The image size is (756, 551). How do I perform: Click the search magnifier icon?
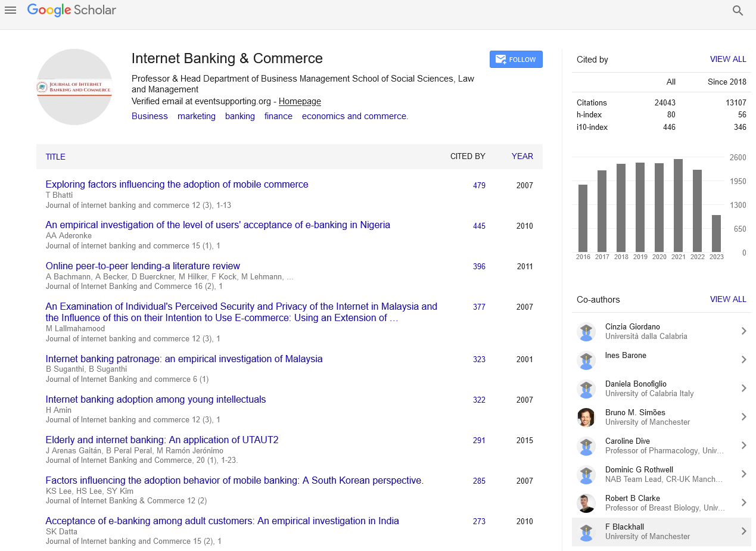pyautogui.click(x=738, y=11)
